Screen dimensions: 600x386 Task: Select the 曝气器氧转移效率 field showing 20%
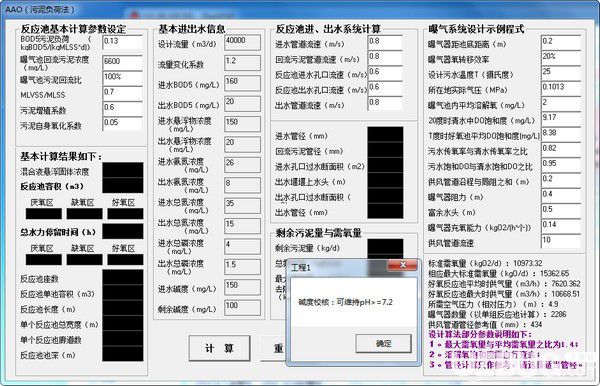click(x=561, y=58)
